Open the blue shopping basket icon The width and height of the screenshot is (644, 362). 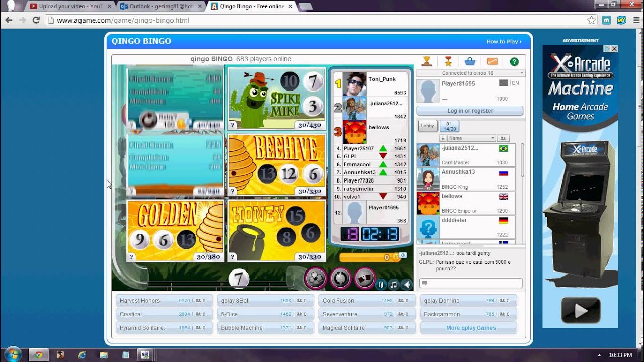(x=470, y=61)
